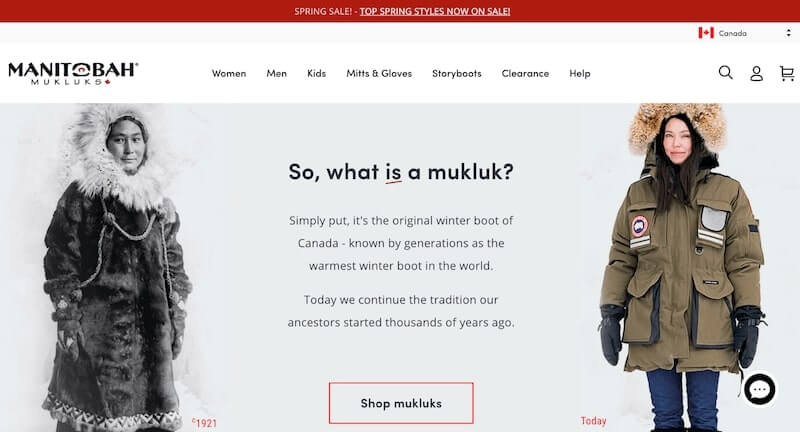Open the Men menu
Screen dimensions: 800x432
pyautogui.click(x=277, y=73)
